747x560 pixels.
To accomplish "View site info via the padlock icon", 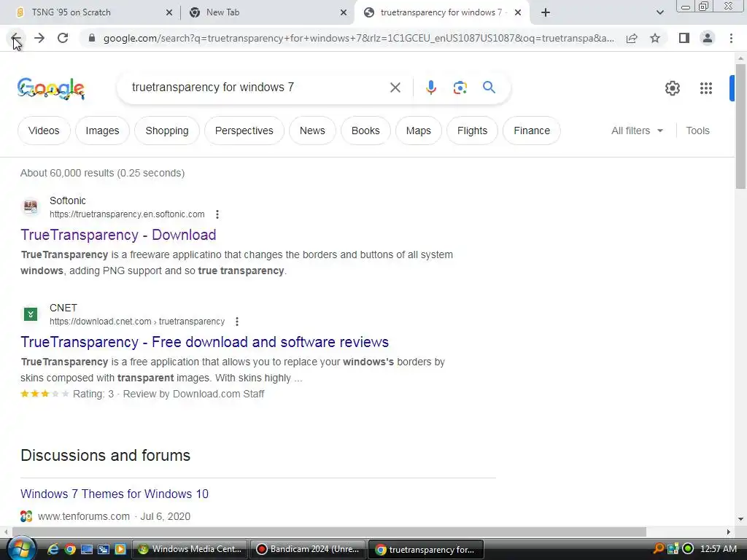I will point(92,38).
